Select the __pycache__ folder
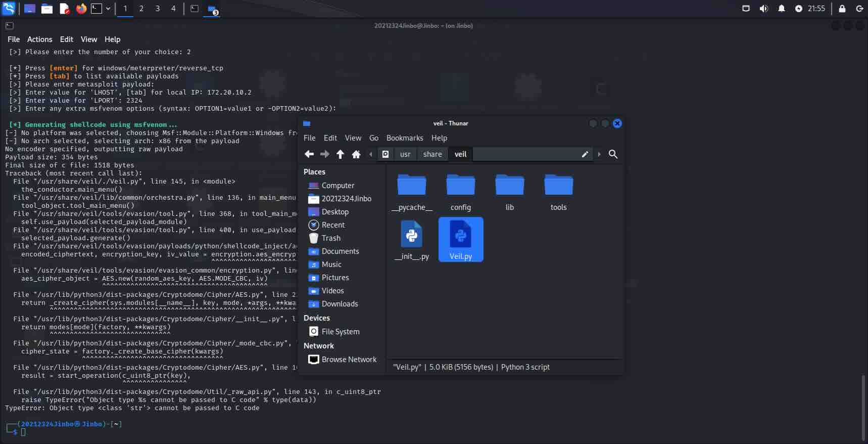This screenshot has width=868, height=444. [x=412, y=192]
